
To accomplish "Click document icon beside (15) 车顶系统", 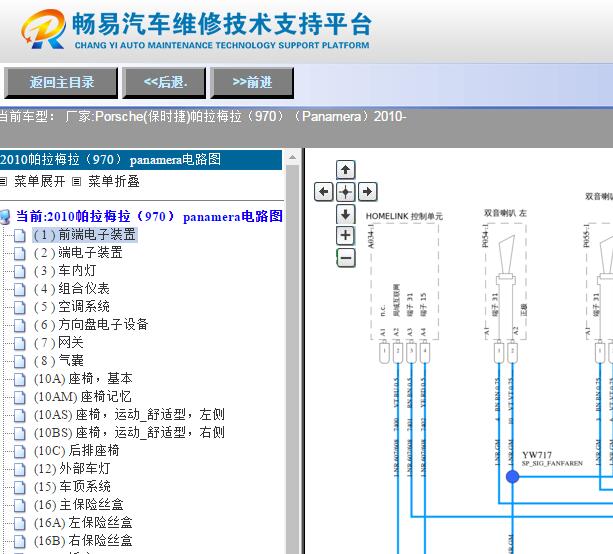I will 20,487.
